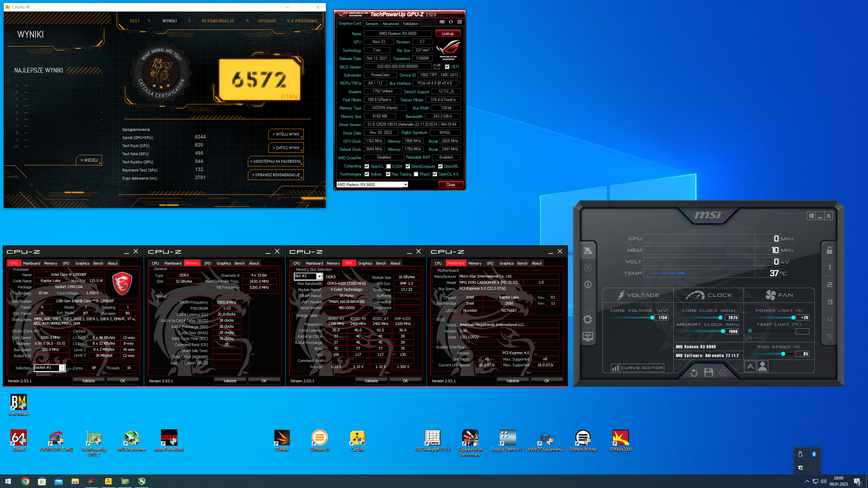This screenshot has width=868, height=488.
Task: Open 3DMark 11 desktop icon
Action: (x=319, y=441)
